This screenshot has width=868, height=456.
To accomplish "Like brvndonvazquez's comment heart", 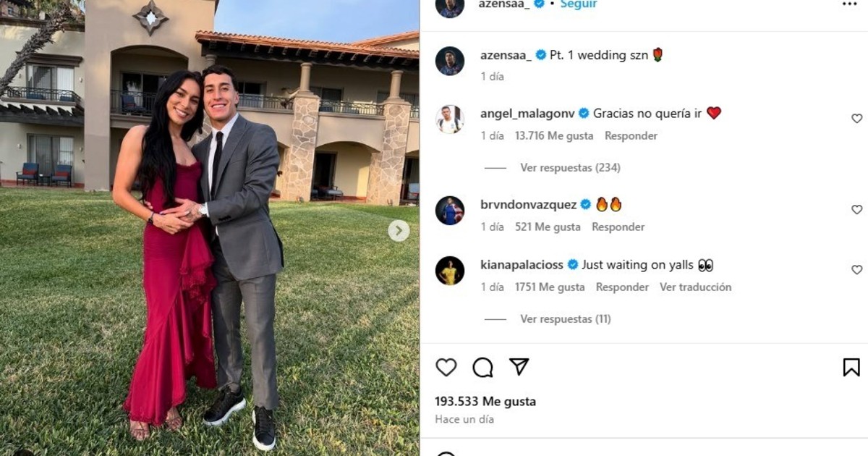I will (856, 210).
